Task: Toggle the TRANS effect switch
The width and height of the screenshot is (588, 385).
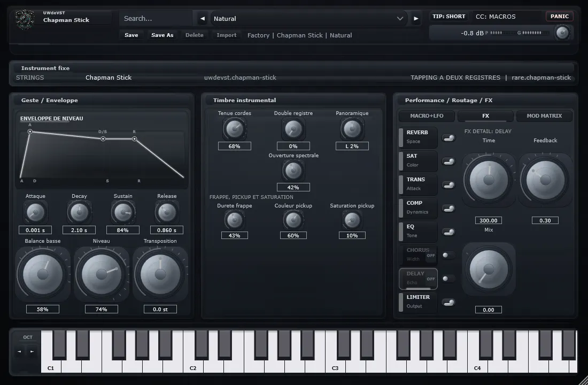Action: click(x=448, y=185)
